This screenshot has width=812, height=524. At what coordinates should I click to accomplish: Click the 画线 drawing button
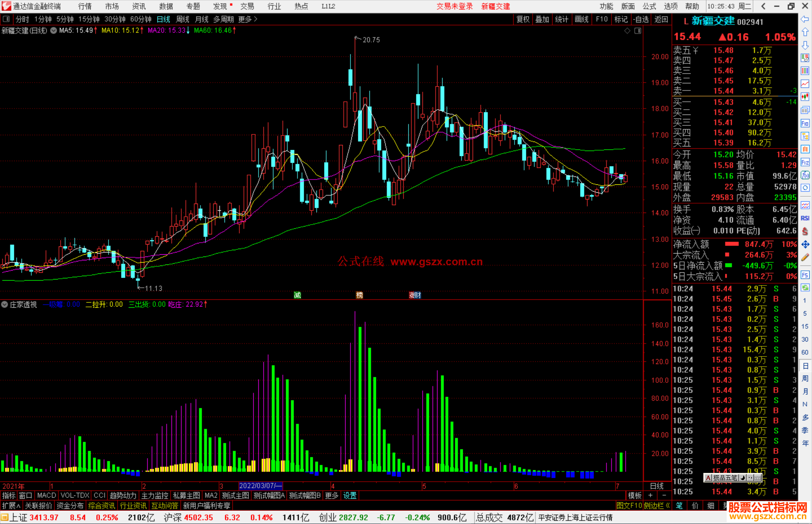[x=582, y=19]
